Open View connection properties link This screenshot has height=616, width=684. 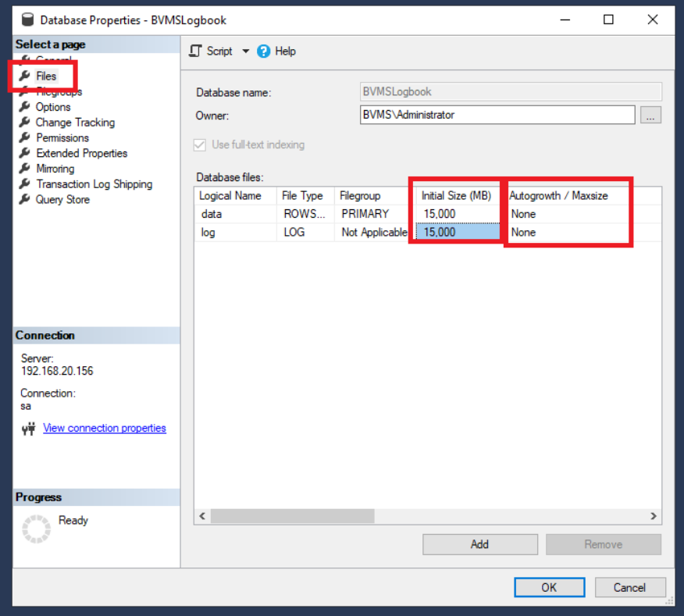[105, 428]
